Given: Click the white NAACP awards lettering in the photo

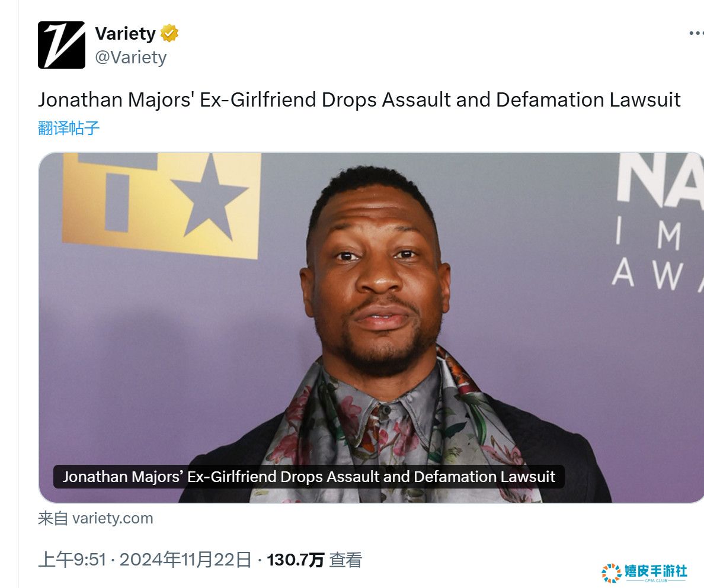Looking at the screenshot, I should click(658, 222).
